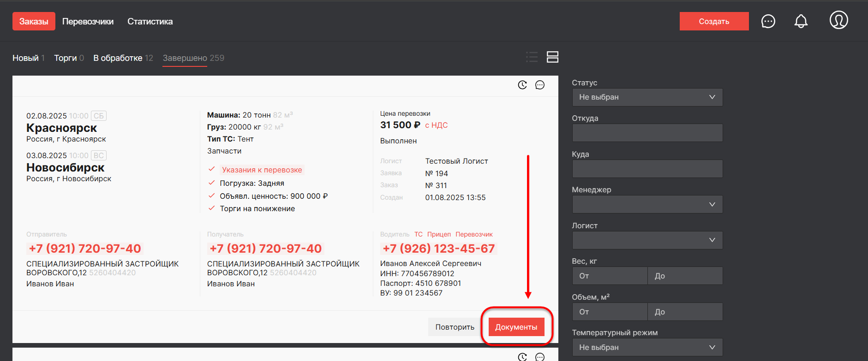Call recipient phone under Получатель
868x361 pixels.
[x=265, y=249]
